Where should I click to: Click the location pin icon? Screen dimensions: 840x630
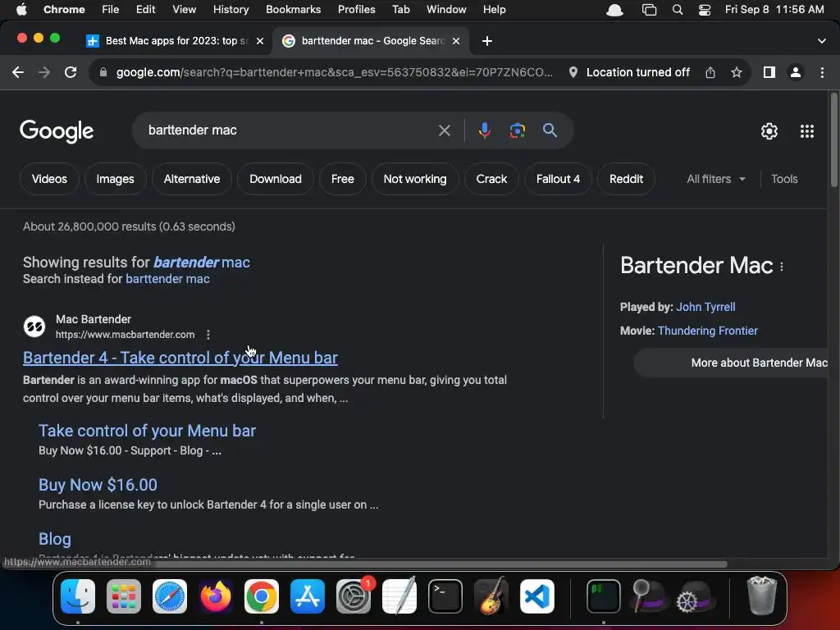[x=573, y=72]
